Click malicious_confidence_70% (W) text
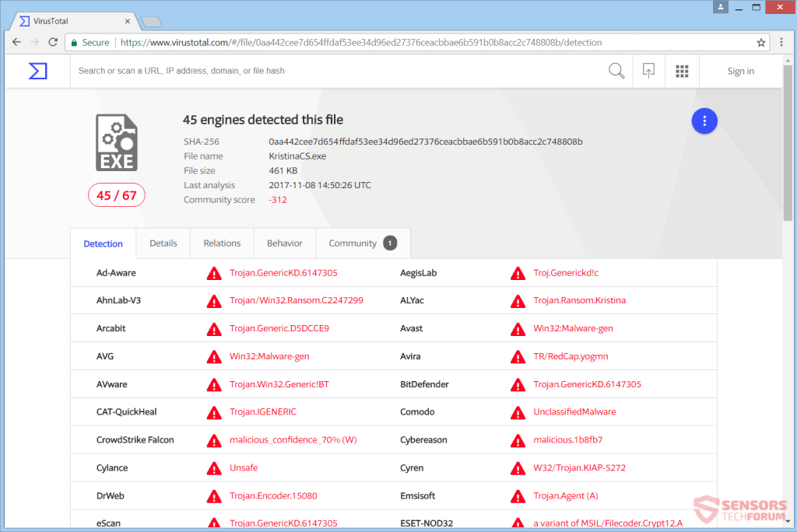This screenshot has width=797, height=532. click(293, 439)
